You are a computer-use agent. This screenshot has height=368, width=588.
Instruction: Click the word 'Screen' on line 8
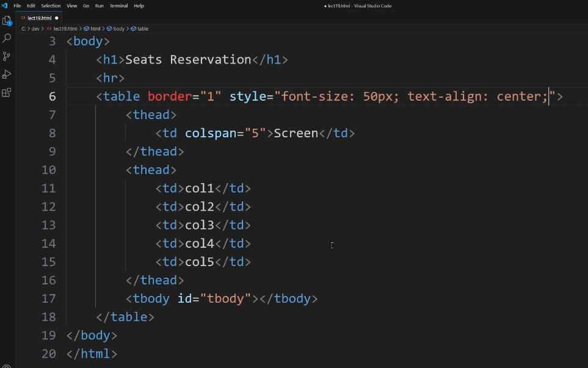(x=296, y=133)
